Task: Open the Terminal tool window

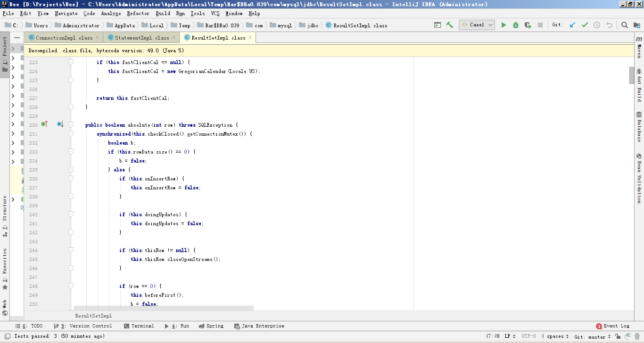Action: (x=139, y=326)
